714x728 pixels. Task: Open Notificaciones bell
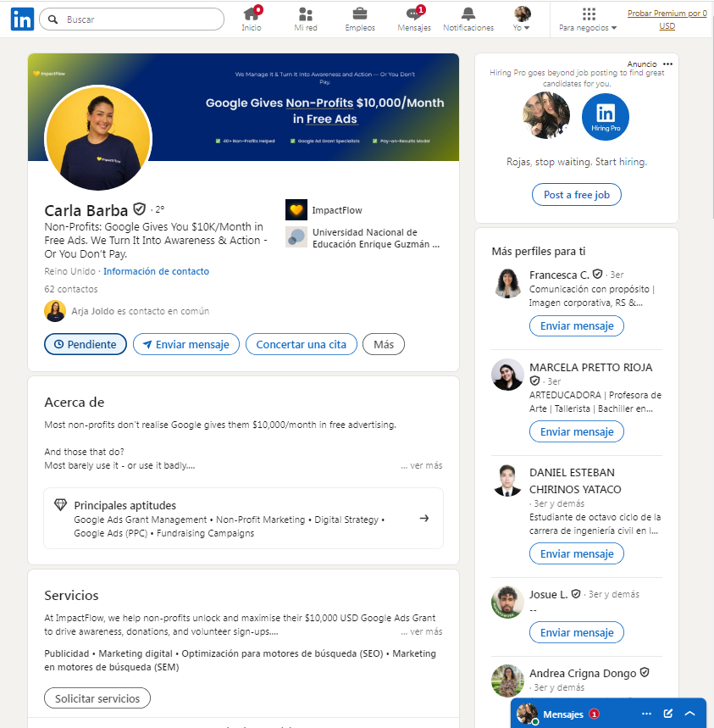pos(468,19)
